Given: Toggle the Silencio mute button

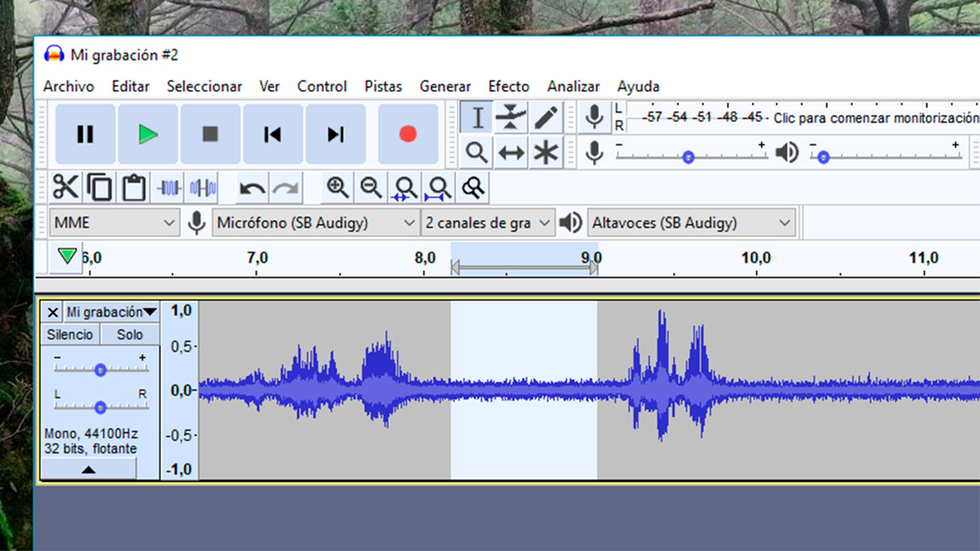Looking at the screenshot, I should click(70, 334).
